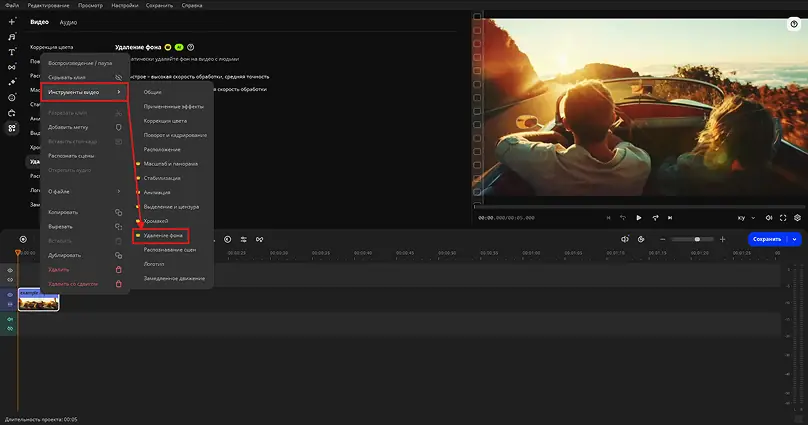808x425 pixels.
Task: Click the timeline record circle icon
Action: [x=23, y=239]
